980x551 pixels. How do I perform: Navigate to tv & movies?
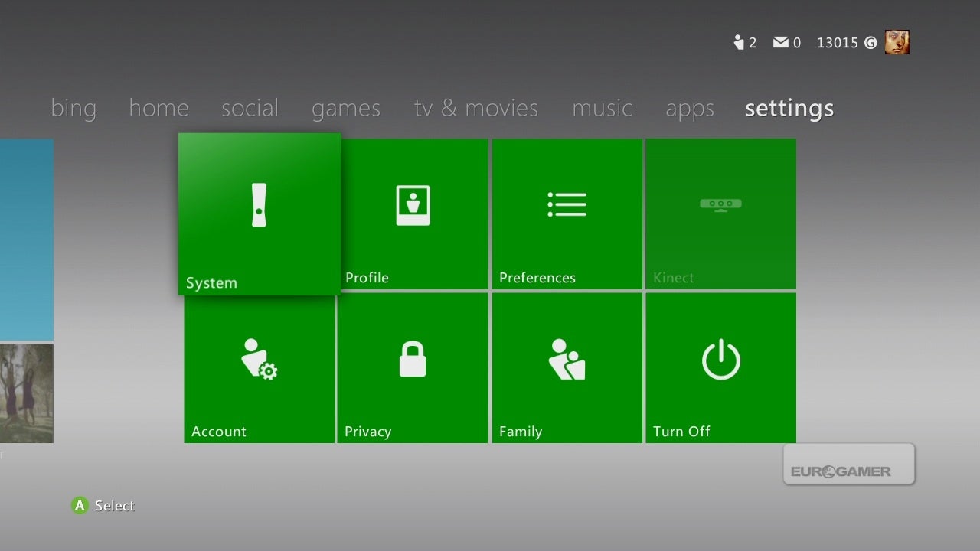(475, 108)
